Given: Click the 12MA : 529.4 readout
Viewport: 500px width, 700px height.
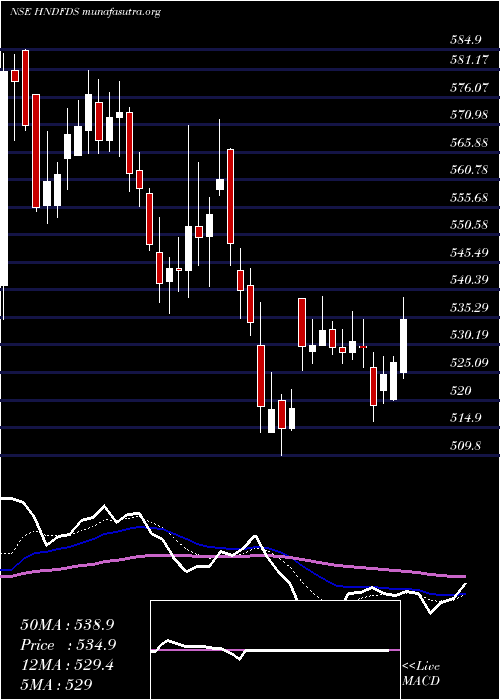Looking at the screenshot, I should [x=67, y=665].
